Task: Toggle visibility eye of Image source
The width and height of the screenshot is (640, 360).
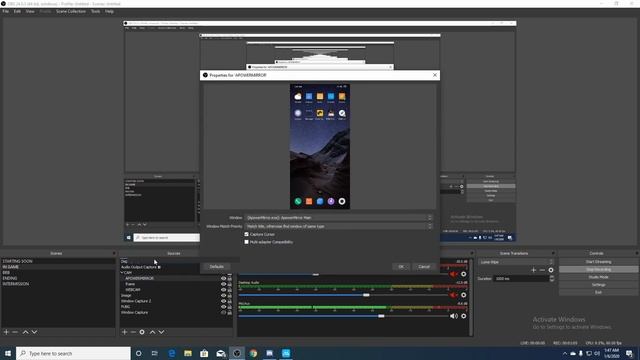Action: click(223, 296)
